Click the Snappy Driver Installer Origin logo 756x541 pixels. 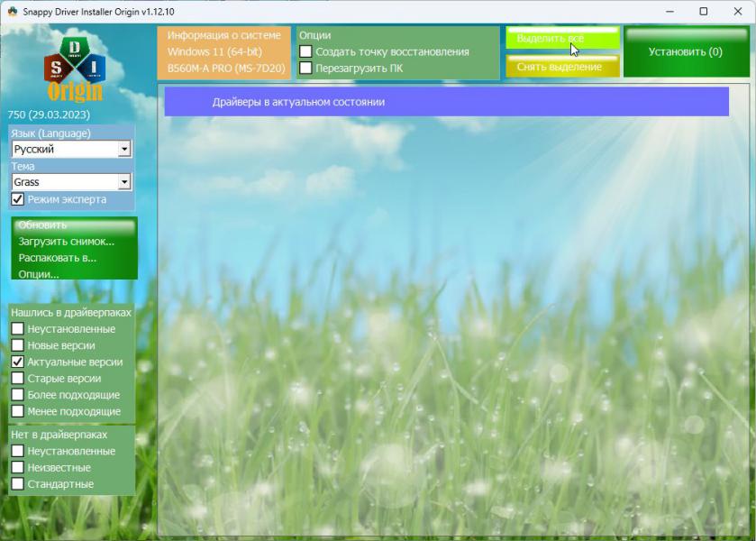coord(74,69)
